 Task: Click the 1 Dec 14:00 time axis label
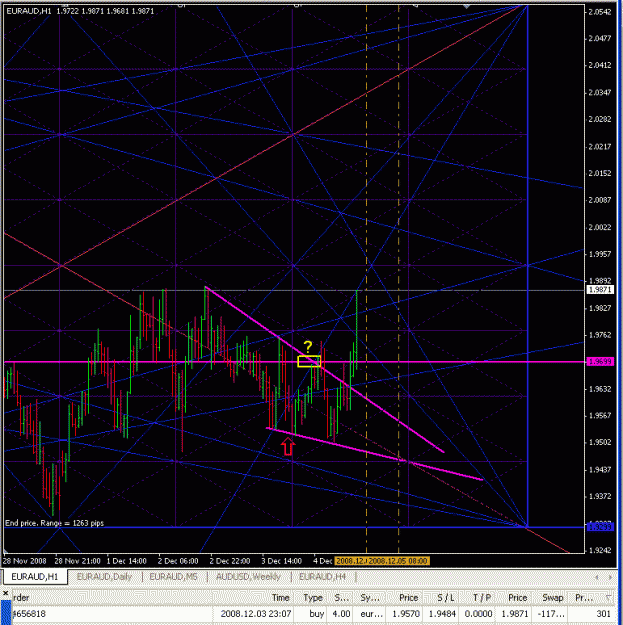pos(126,561)
